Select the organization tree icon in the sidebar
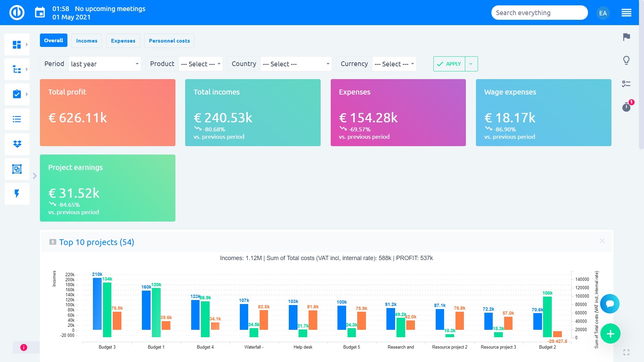Screen dimensions: 644x362 (17, 69)
